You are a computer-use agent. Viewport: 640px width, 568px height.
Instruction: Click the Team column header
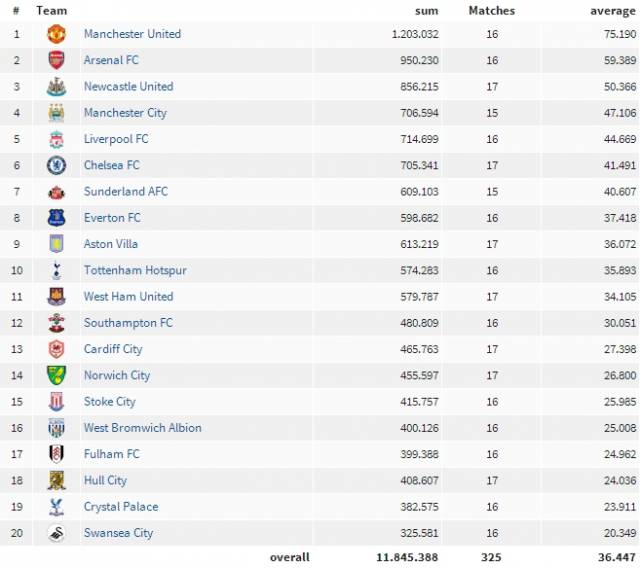pos(51,11)
